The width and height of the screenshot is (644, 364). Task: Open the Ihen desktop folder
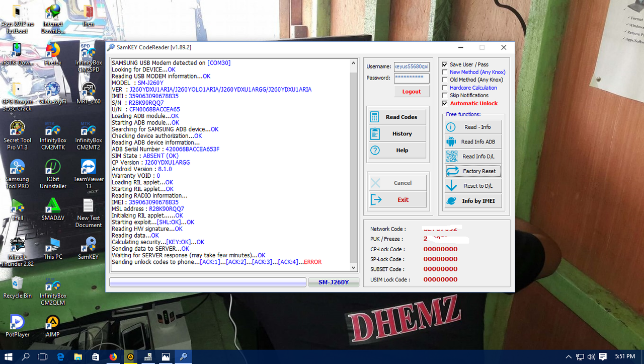pyautogui.click(x=88, y=16)
